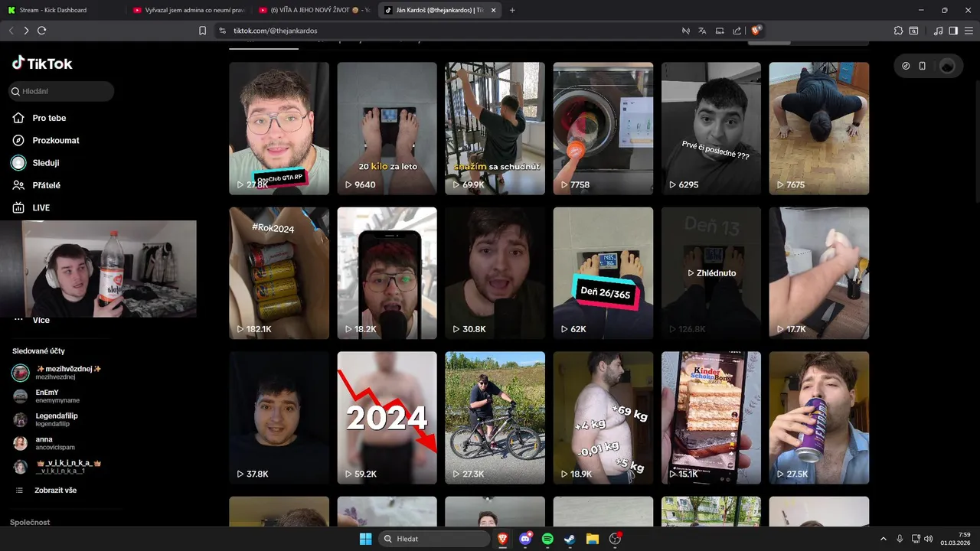Open video with 27.8K views
Viewport: 980px width, 551px height.
coord(279,129)
